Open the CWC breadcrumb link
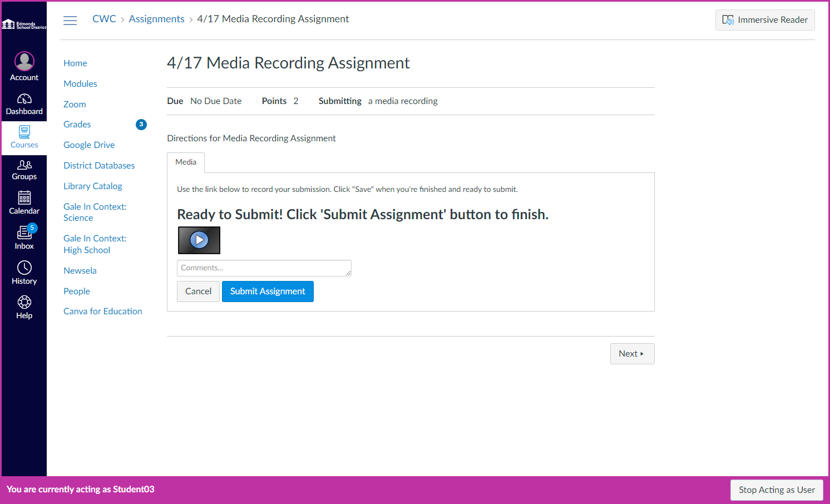 click(x=104, y=19)
